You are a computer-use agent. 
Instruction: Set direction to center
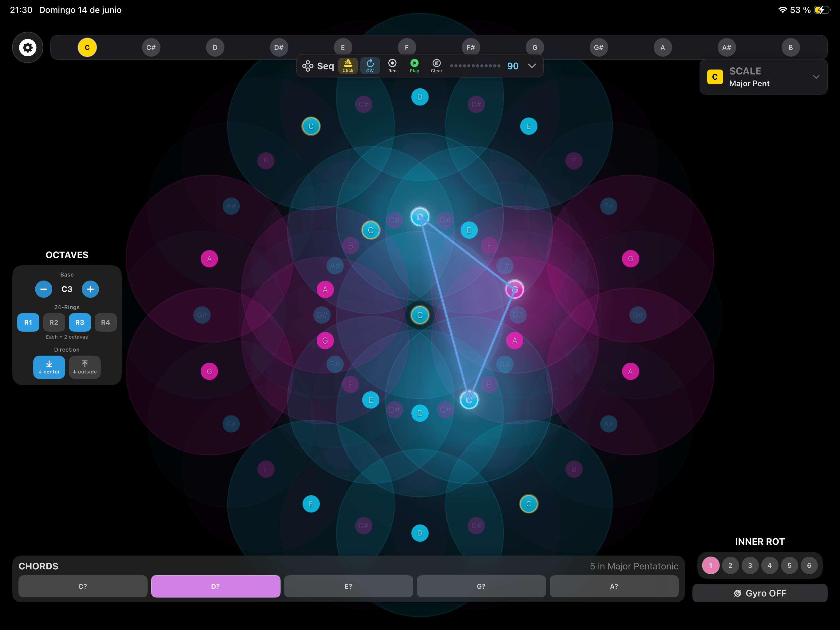coord(49,367)
